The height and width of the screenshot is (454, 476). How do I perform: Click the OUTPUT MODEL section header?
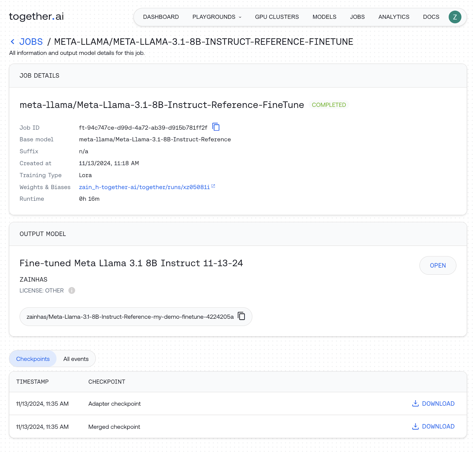pyautogui.click(x=43, y=234)
